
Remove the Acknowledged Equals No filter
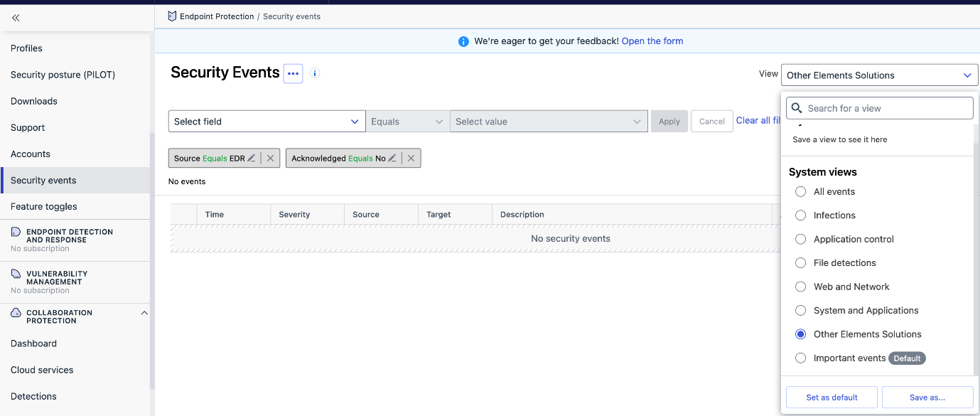coord(411,159)
